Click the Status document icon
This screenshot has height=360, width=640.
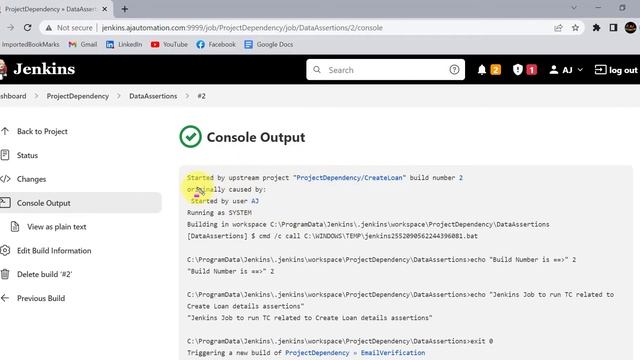coord(5,155)
